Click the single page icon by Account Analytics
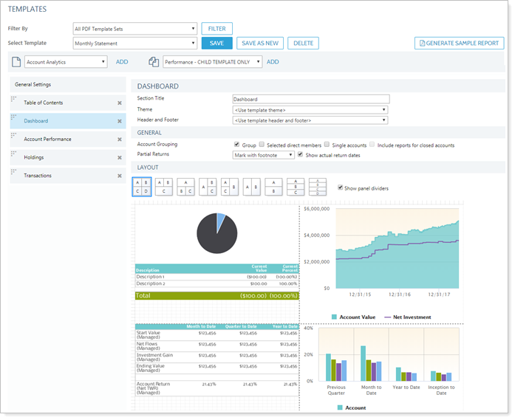This screenshot has height=420, width=515. 16,62
